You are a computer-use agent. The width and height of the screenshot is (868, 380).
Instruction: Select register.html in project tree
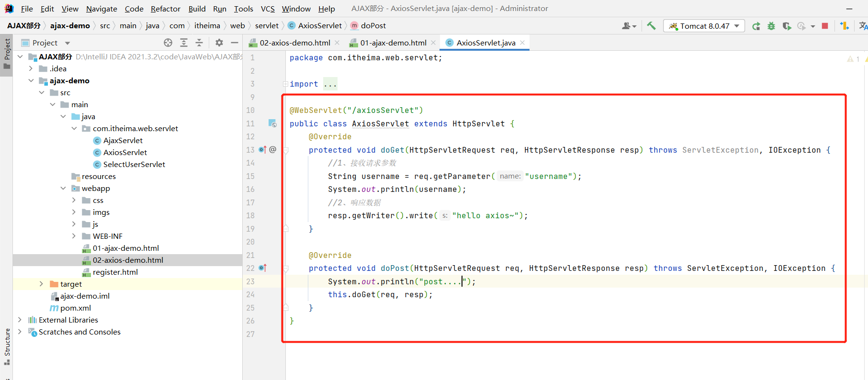pyautogui.click(x=115, y=272)
